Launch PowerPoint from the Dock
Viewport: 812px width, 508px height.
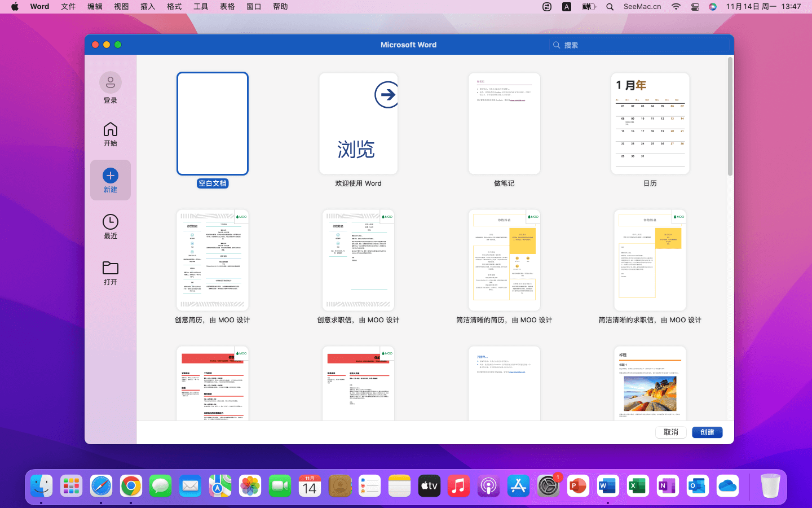(579, 486)
